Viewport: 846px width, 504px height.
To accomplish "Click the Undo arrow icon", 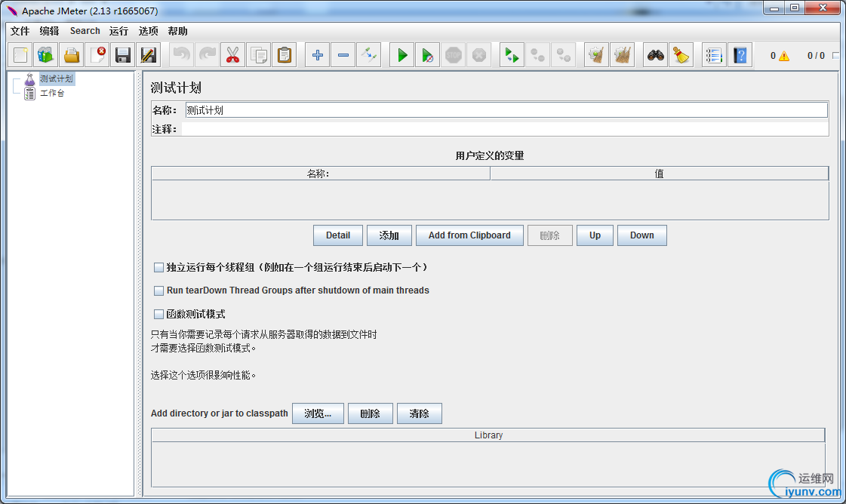I will tap(182, 55).
